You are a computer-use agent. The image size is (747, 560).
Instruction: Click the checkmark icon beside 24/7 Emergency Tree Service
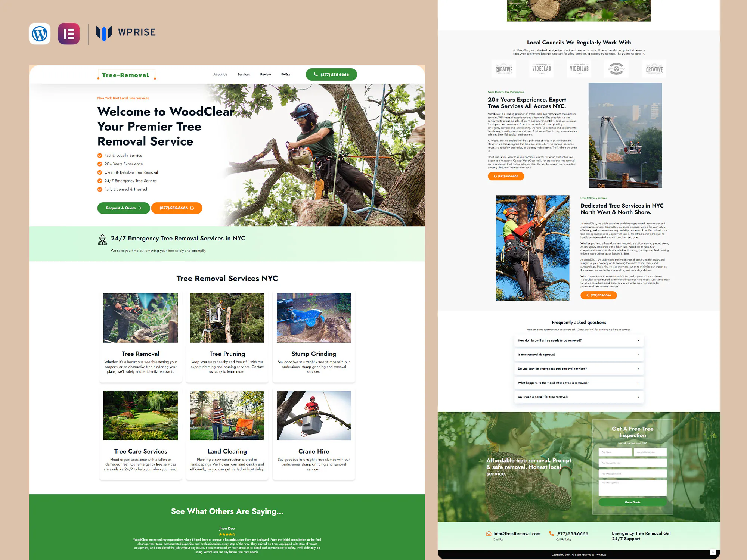(100, 181)
